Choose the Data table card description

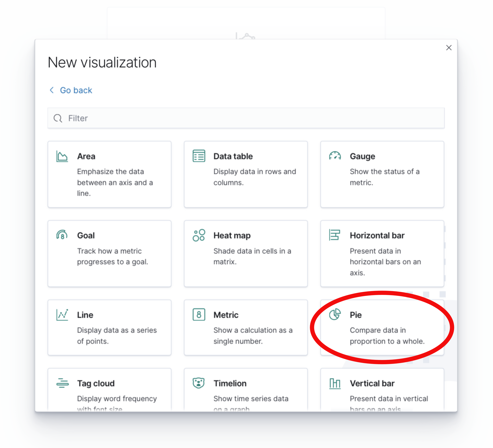(x=254, y=177)
